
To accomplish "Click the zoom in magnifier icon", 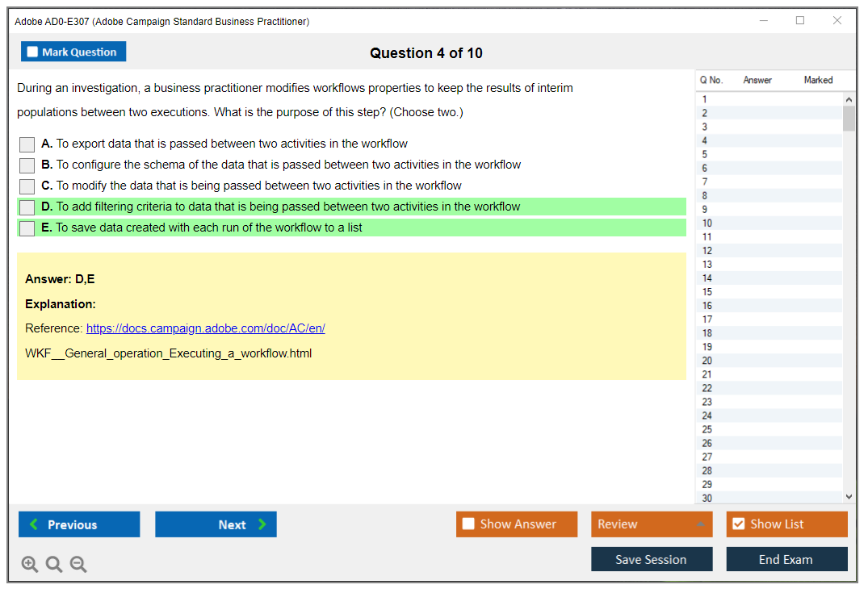I will coord(30,564).
